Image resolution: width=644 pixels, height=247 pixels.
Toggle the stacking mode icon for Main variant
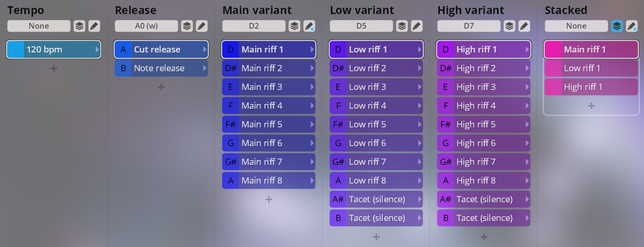[x=294, y=26]
